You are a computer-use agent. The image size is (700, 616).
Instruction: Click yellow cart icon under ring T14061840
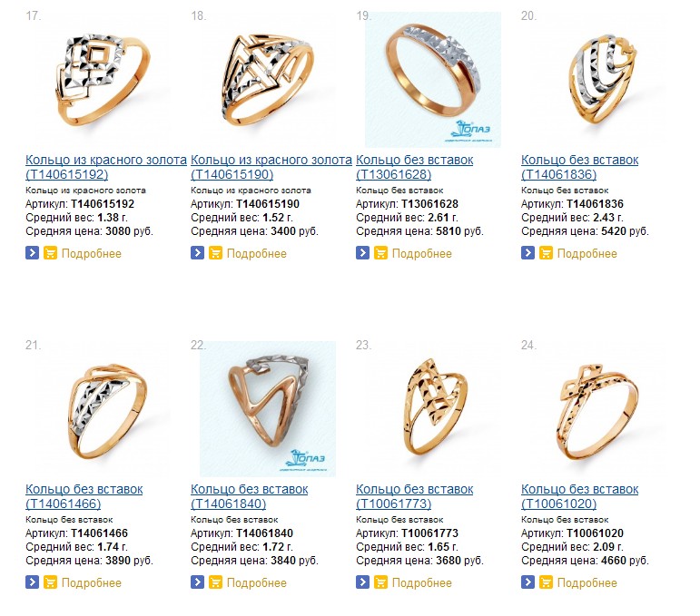pos(215,582)
